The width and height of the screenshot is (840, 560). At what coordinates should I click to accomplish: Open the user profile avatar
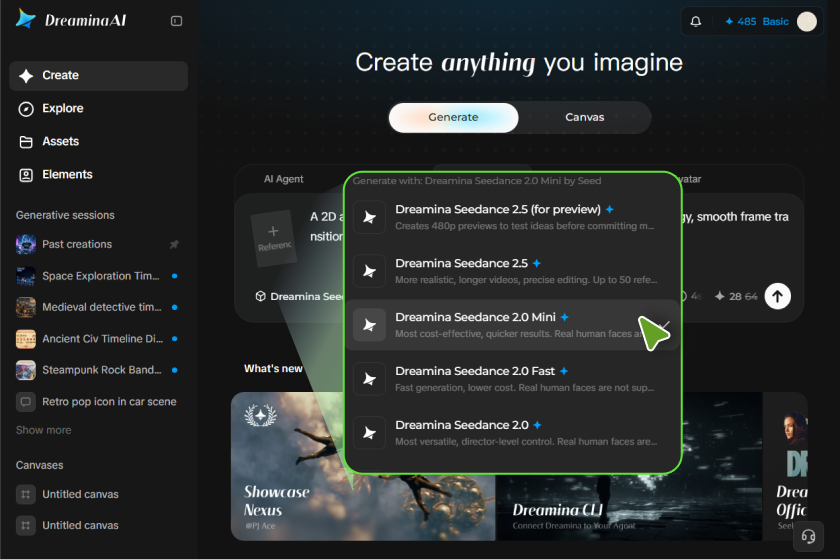tap(806, 21)
